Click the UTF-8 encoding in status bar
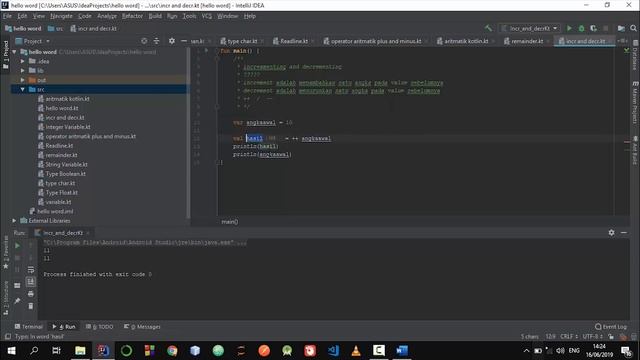 tap(593, 337)
